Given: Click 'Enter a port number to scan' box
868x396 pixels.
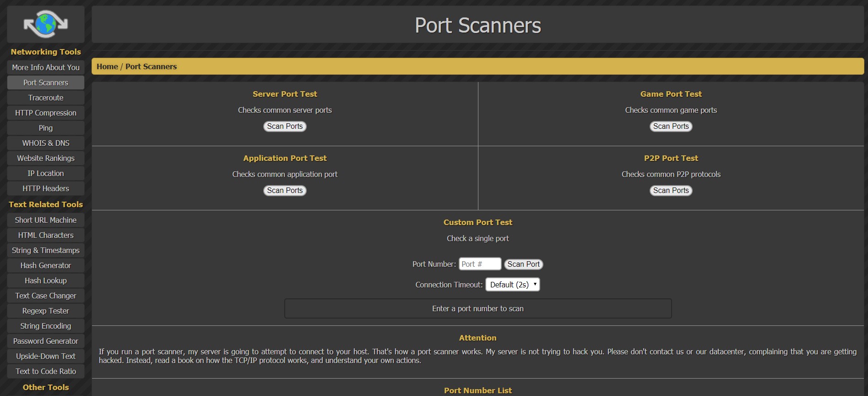Looking at the screenshot, I should (x=478, y=308).
